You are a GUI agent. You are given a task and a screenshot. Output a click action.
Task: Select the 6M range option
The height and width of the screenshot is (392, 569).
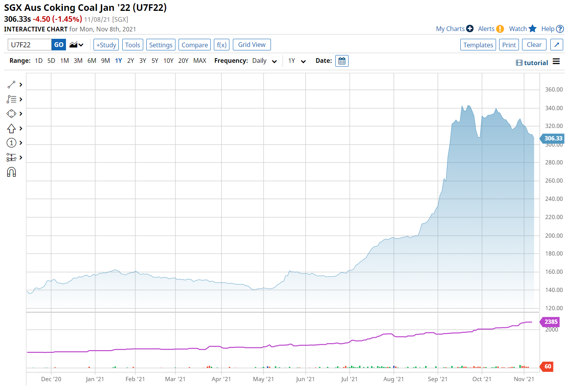(92, 61)
